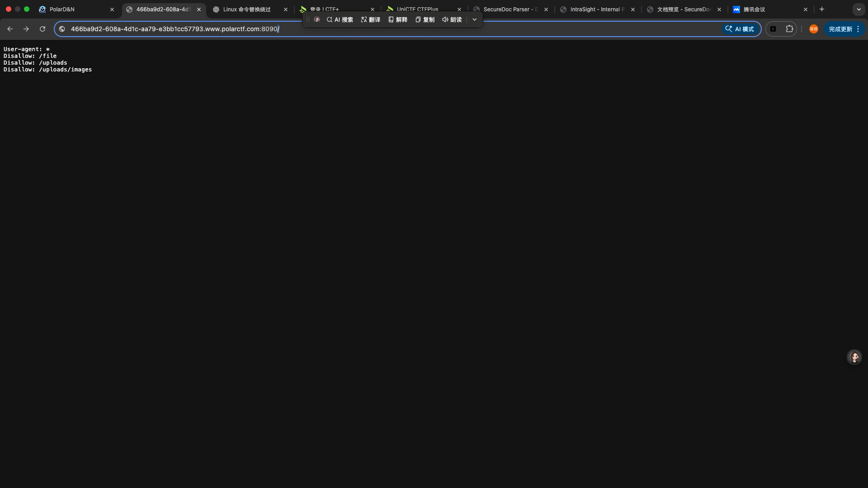The height and width of the screenshot is (488, 868).
Task: Close the SecureDoc Parser tab
Action: point(546,9)
